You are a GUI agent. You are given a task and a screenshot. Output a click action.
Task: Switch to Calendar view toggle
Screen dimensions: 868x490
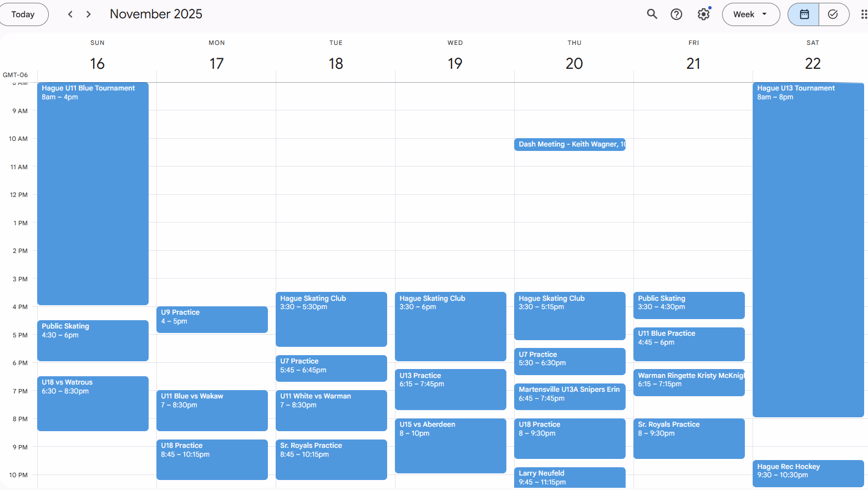point(804,14)
